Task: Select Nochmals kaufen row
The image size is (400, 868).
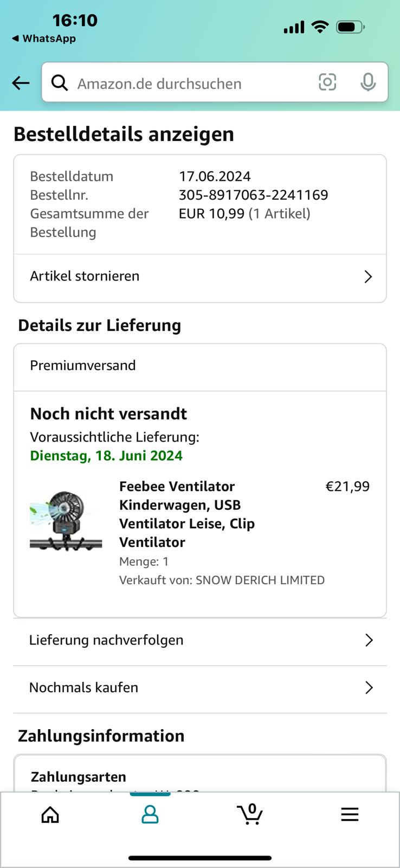Action: 200,689
